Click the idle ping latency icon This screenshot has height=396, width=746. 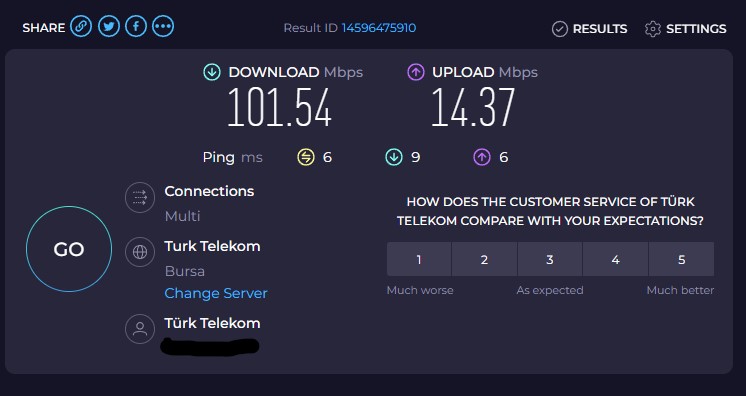point(306,157)
